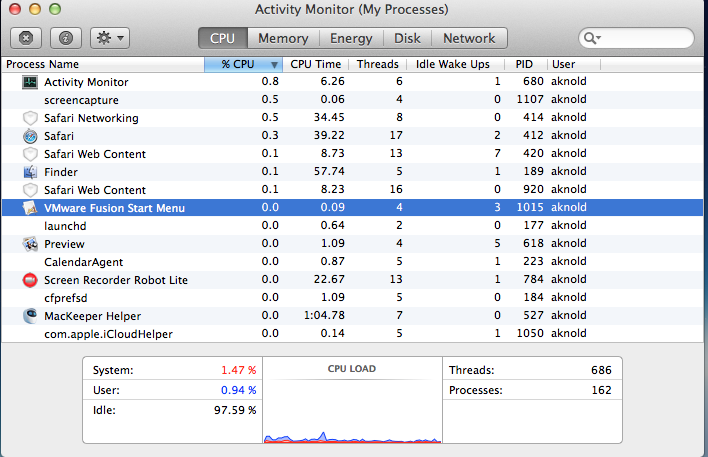708x457 pixels.
Task: Click the Safari Networking process name
Action: point(91,118)
